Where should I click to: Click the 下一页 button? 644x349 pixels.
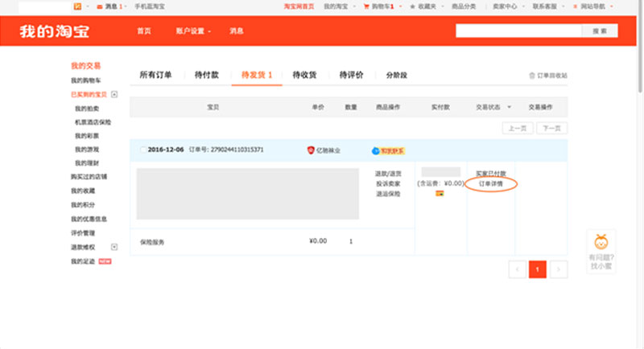point(551,129)
